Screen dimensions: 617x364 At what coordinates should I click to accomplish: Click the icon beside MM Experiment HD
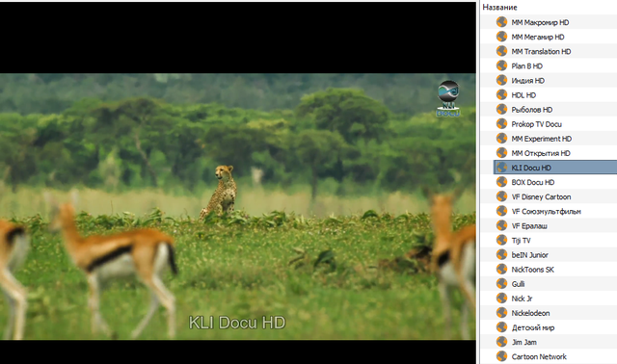[x=501, y=139]
